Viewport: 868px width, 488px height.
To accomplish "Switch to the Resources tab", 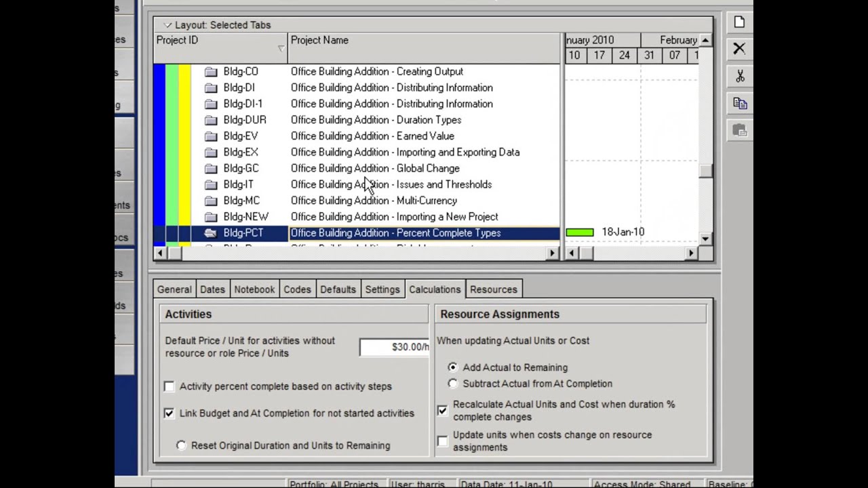I will tap(494, 289).
